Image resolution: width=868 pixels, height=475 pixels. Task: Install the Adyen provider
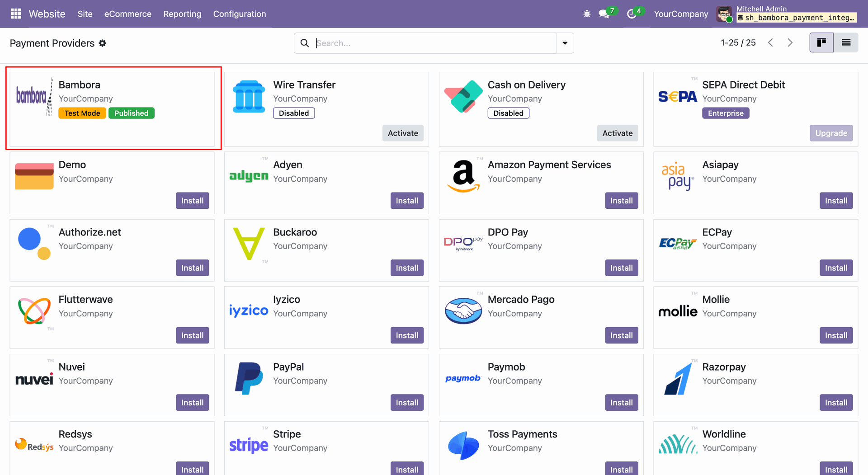coord(407,201)
